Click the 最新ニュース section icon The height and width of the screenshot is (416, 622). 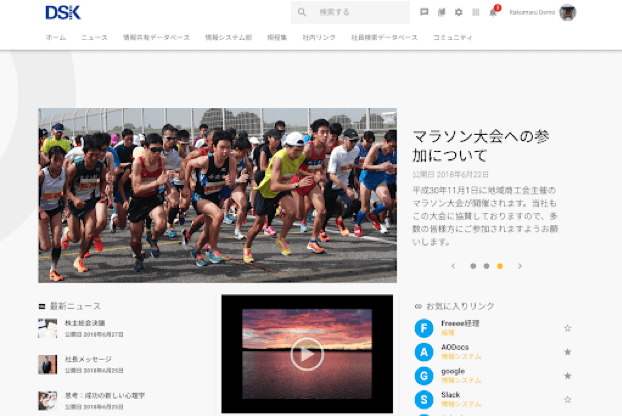[42, 306]
